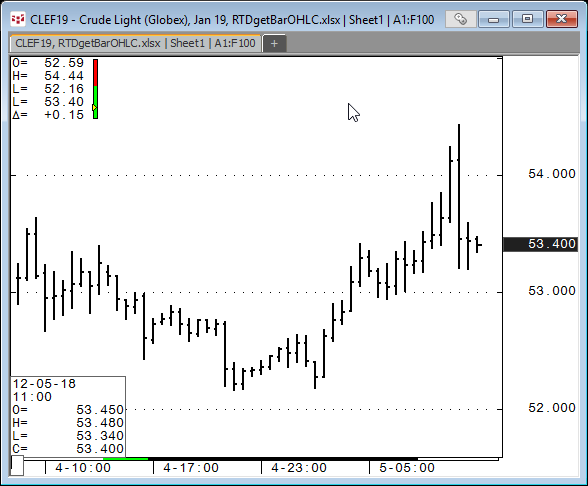Click the chain link icon button
588x486 pixels.
[460, 19]
